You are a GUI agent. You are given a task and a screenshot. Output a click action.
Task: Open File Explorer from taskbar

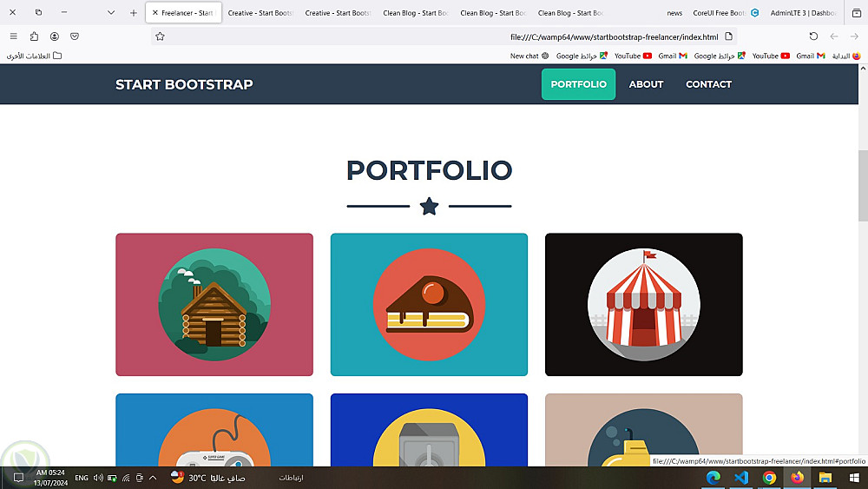825,478
